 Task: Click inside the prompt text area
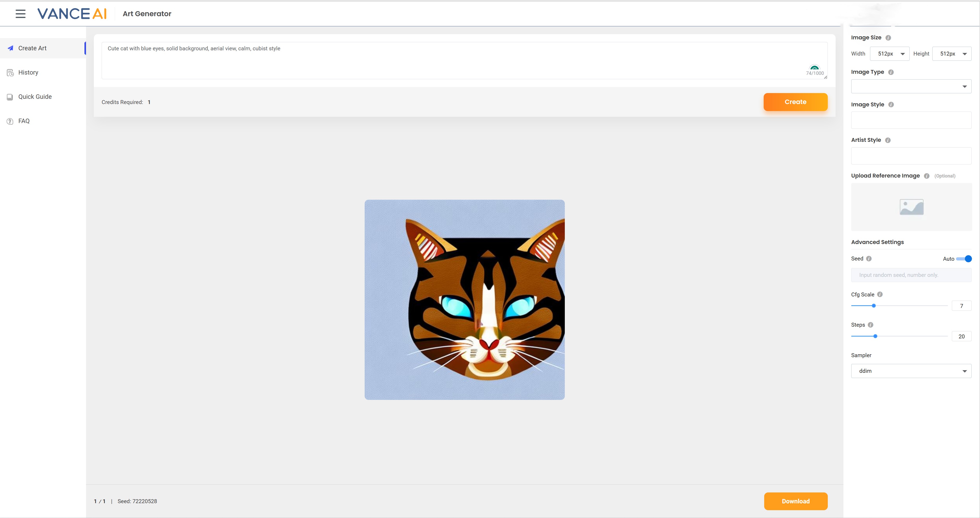[x=464, y=61]
